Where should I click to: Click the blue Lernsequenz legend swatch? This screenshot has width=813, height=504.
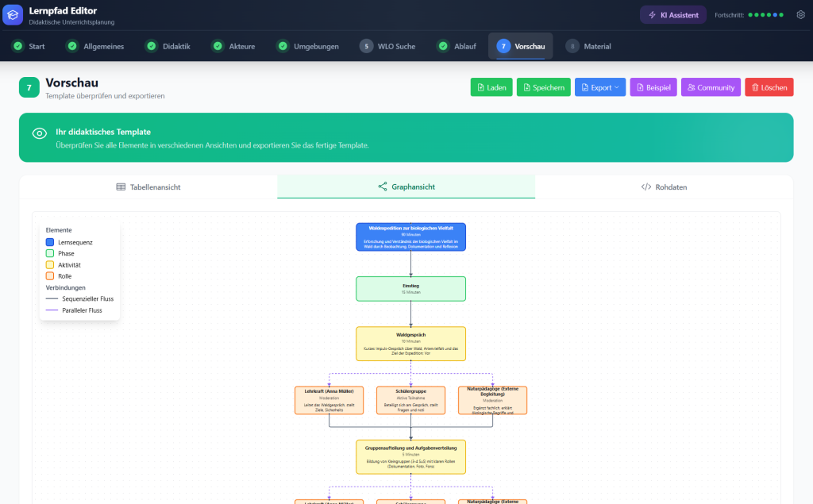tap(50, 242)
